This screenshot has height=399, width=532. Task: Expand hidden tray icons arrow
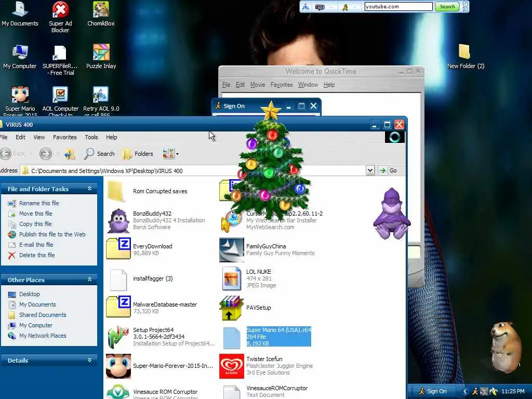(465, 392)
